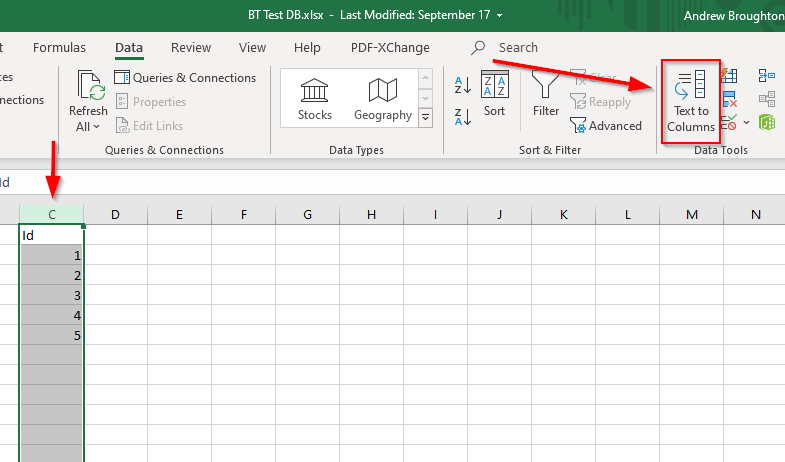
Task: Select column M header
Action: pos(692,215)
